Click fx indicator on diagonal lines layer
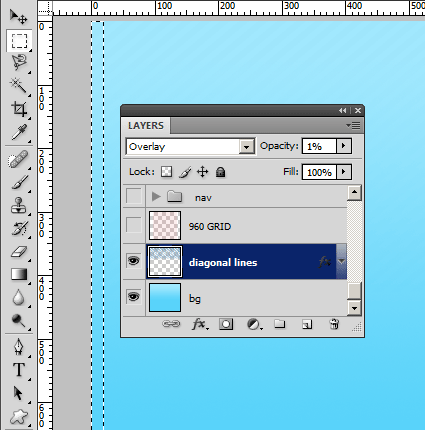 coord(325,262)
